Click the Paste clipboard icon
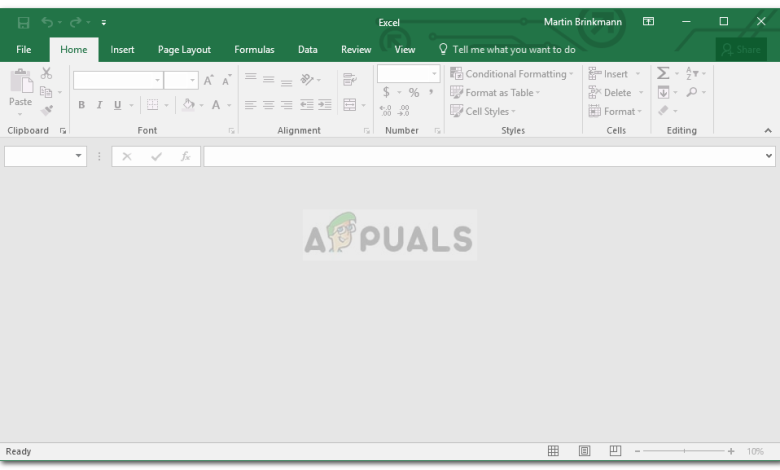The image size is (780, 470). click(x=21, y=81)
